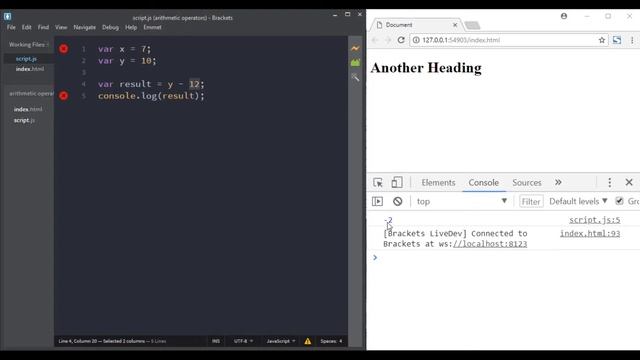Open the JavaScript language mode dropdown

[x=280, y=341]
